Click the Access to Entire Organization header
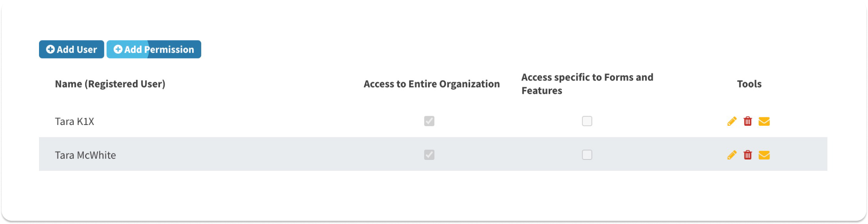Screen dimensions: 868x224 tap(432, 84)
